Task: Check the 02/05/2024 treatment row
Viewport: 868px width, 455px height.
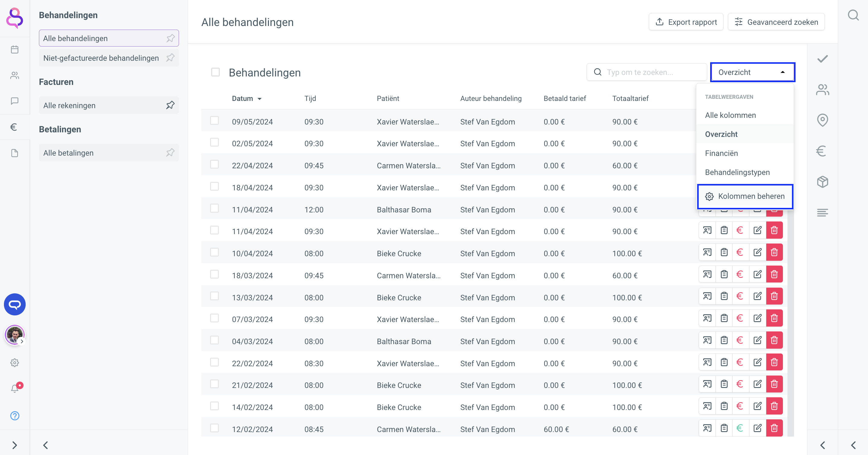Action: (x=214, y=142)
